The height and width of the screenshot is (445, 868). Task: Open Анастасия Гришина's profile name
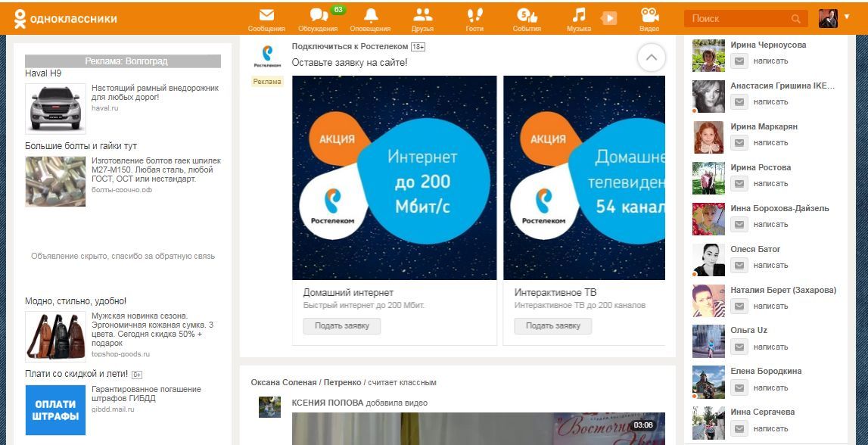(782, 86)
